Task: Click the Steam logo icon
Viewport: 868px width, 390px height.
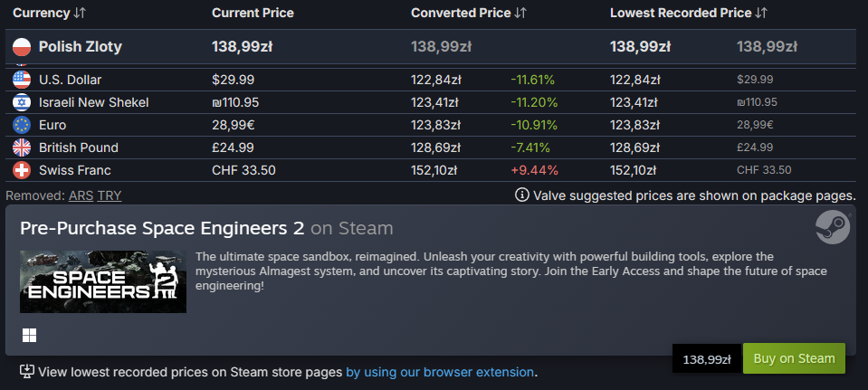Action: [832, 226]
